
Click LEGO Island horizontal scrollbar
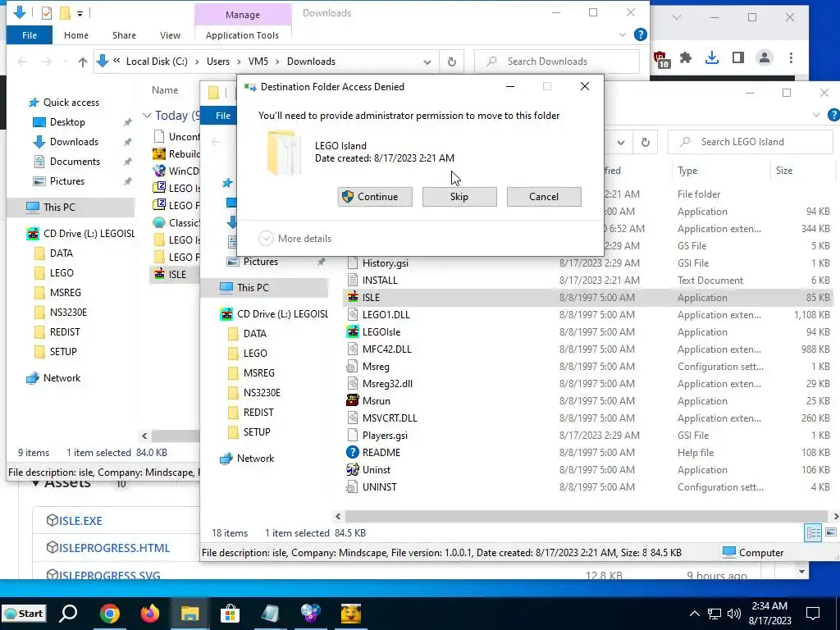587,517
